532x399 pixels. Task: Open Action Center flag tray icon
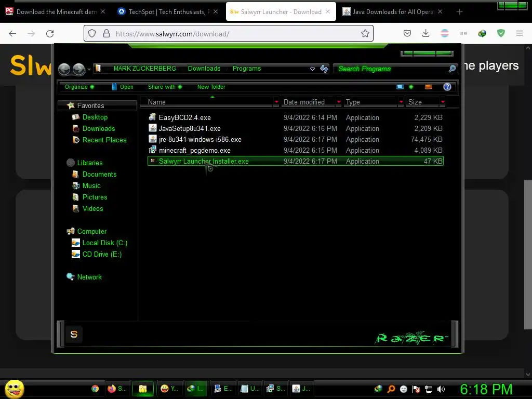click(416, 389)
